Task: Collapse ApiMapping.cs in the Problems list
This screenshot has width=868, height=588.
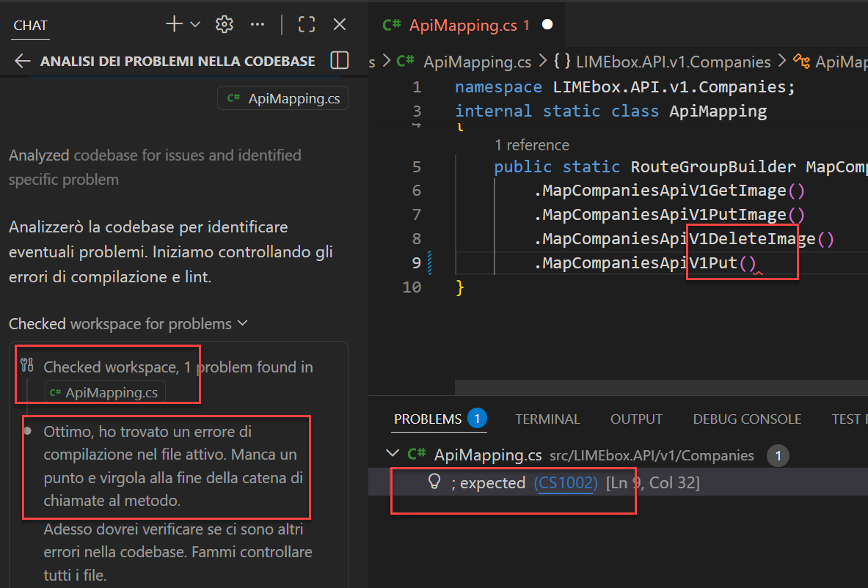Action: point(393,455)
